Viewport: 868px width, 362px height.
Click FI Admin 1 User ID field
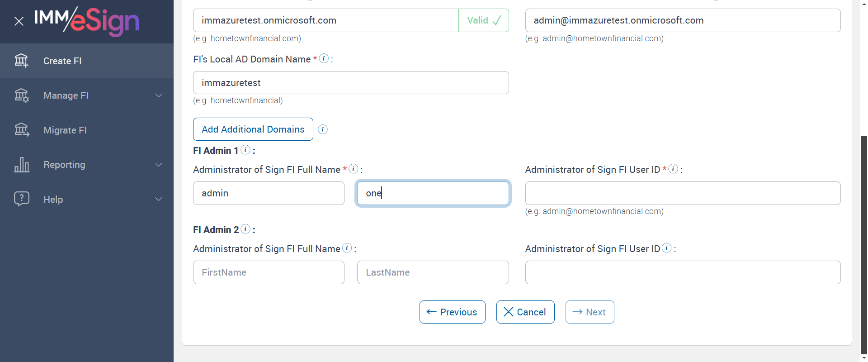pyautogui.click(x=682, y=193)
